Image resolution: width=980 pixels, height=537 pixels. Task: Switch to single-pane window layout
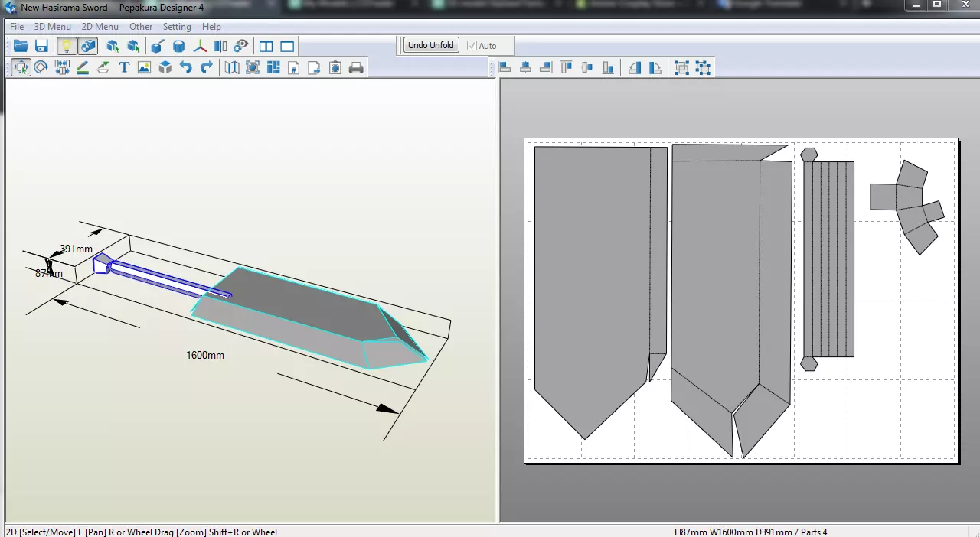point(287,47)
